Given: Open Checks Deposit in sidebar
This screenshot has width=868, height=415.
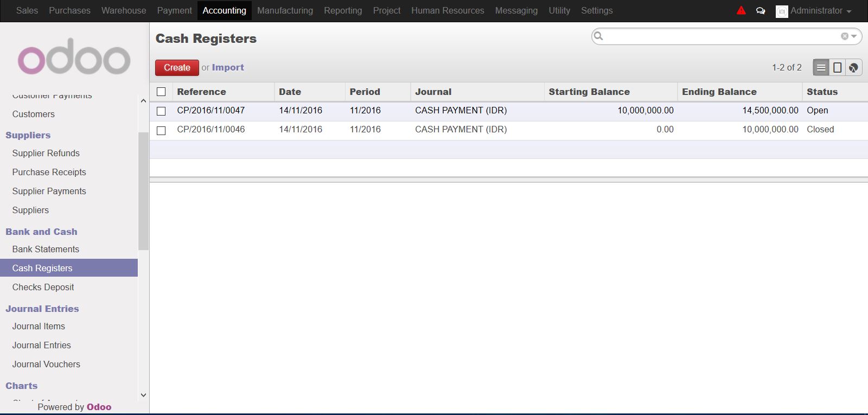Looking at the screenshot, I should [x=43, y=287].
